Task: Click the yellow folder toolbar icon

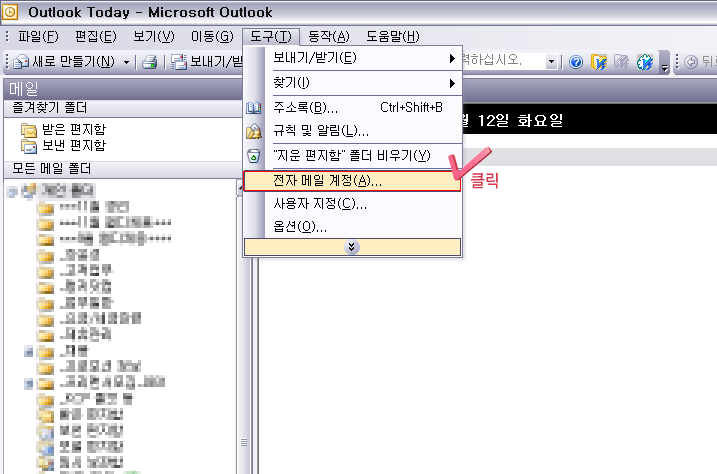Action: (599, 62)
